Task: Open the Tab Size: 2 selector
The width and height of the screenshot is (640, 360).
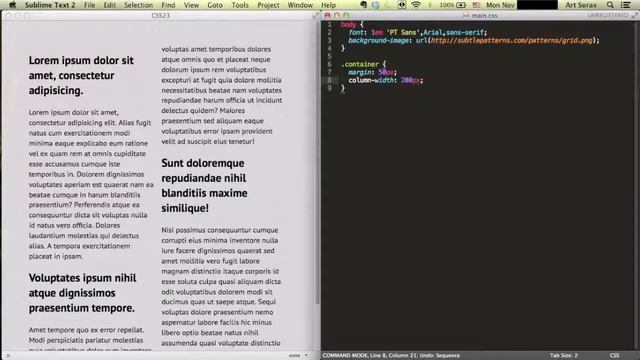Action: pos(563,356)
